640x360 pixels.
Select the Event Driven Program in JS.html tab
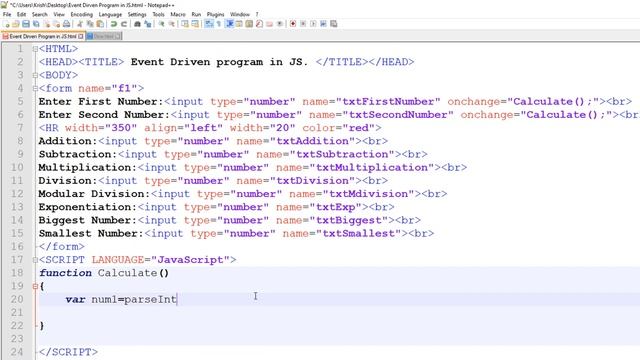pos(43,36)
